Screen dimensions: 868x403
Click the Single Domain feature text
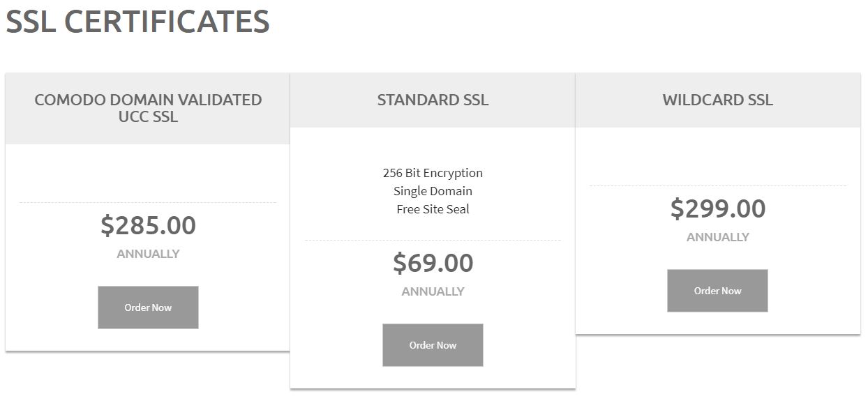[433, 191]
